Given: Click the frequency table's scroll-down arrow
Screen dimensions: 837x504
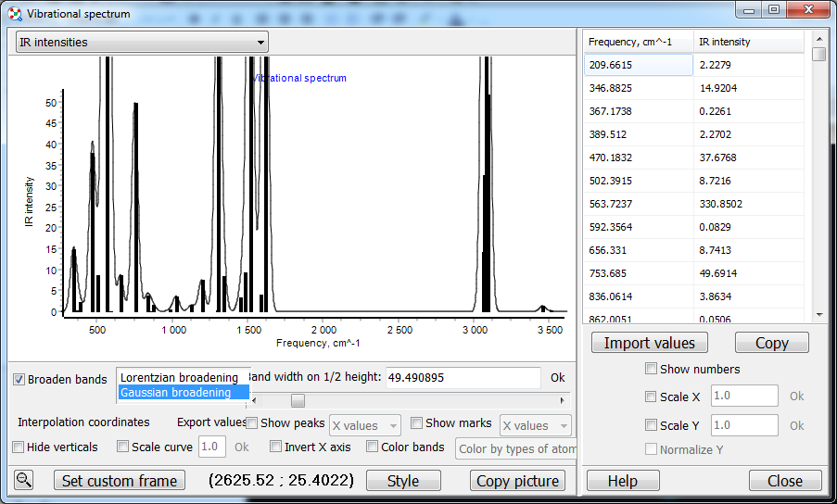Looking at the screenshot, I should tap(818, 315).
